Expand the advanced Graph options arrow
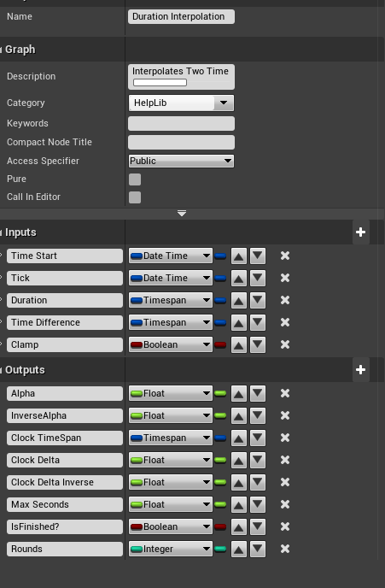Viewport: 385px width, 588px height. coord(182,214)
